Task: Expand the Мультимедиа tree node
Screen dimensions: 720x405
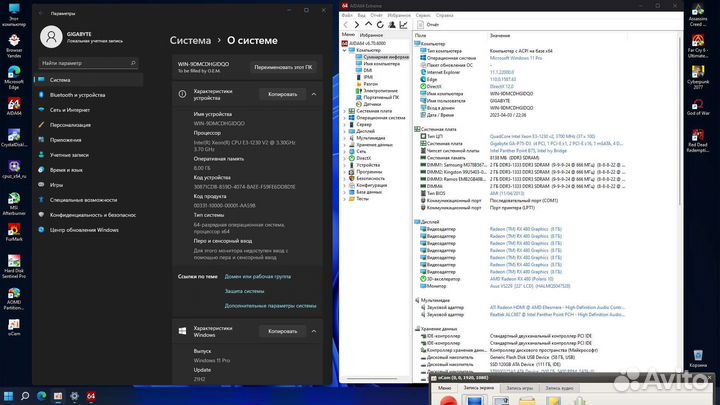Action: pos(344,138)
